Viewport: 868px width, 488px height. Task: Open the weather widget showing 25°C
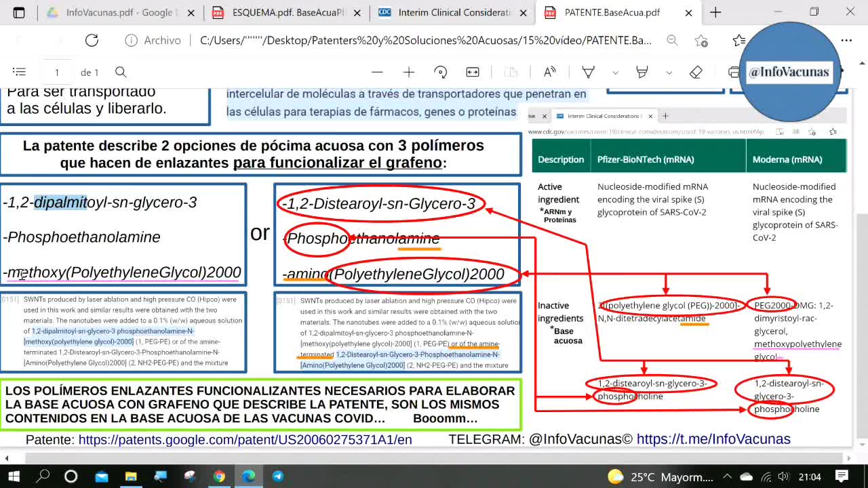click(x=660, y=476)
